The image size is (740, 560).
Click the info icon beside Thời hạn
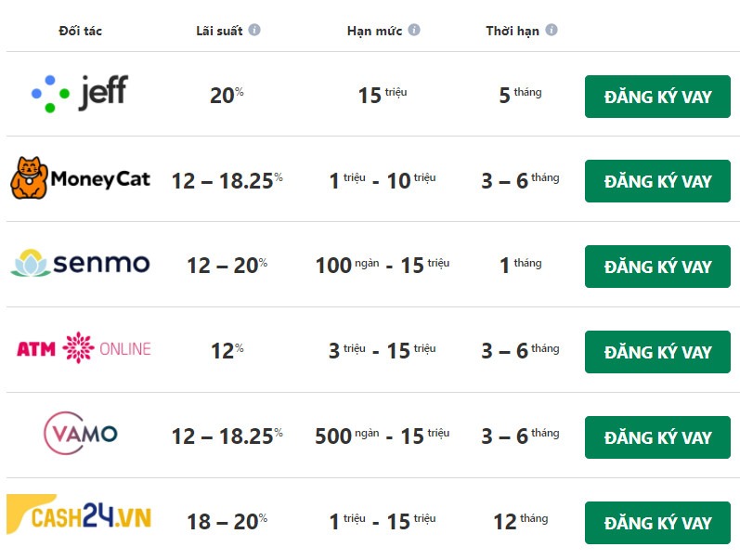coord(552,30)
